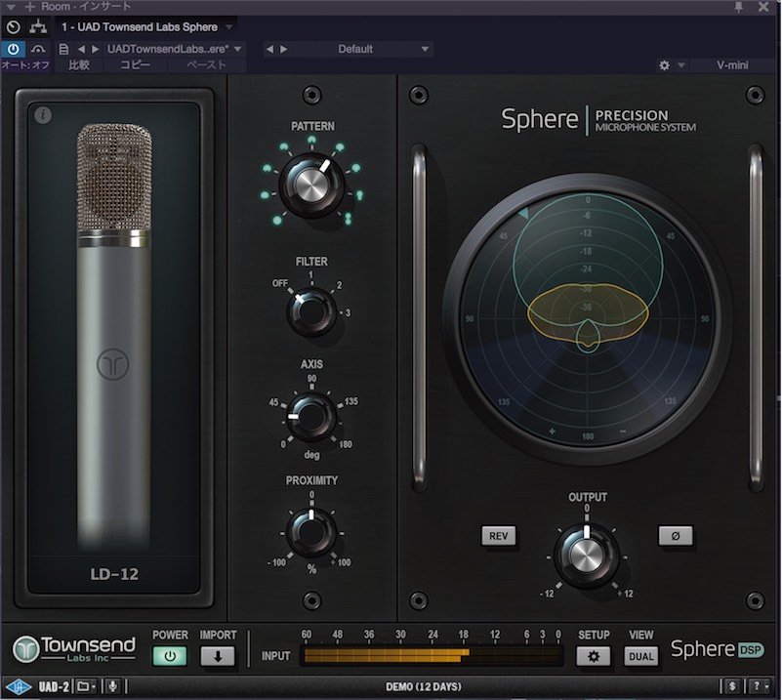Set the filter to OFF label
The image size is (782, 700).
(280, 283)
